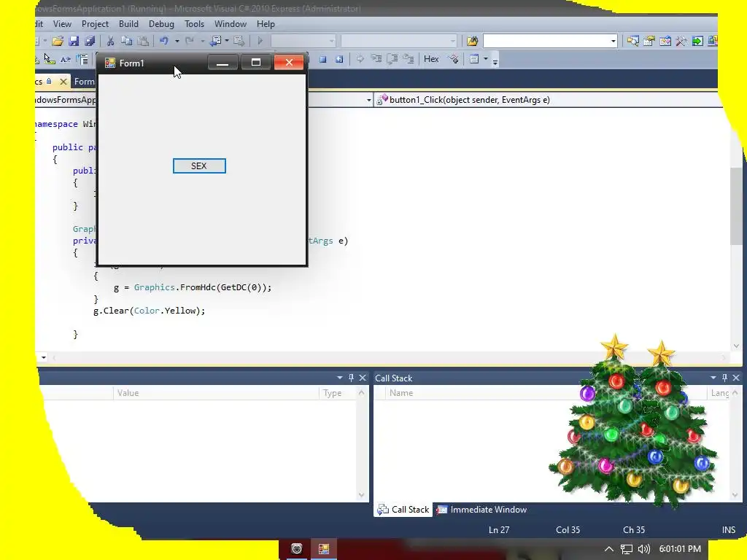The height and width of the screenshot is (560, 747).
Task: Open the Build menu
Action: (x=128, y=24)
